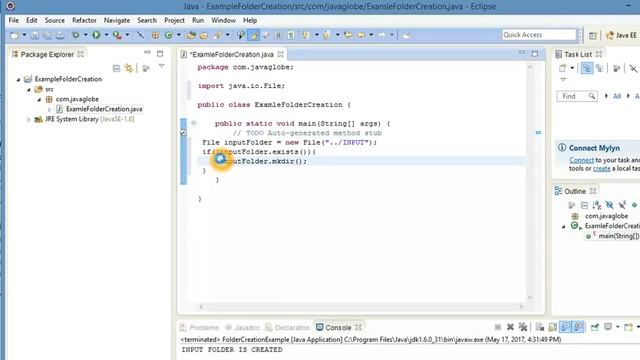The height and width of the screenshot is (360, 640).
Task: Collapse the com.javaglobe package node
Action: click(x=39, y=99)
